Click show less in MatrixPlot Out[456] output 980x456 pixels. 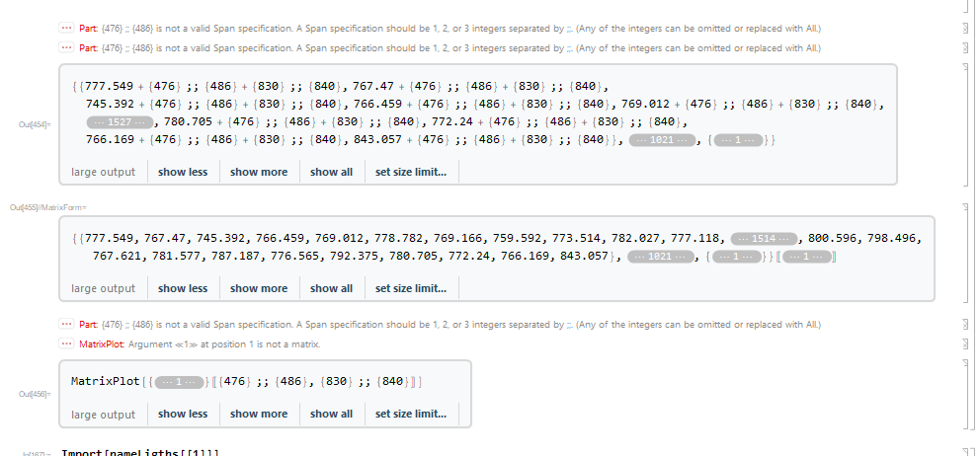pyautogui.click(x=183, y=414)
